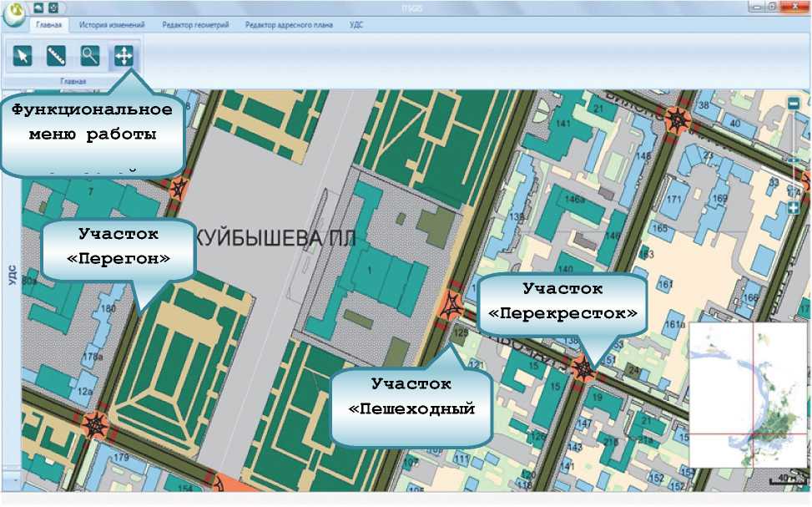Open the Главная ribbon tab
812x507 pixels.
coord(50,25)
